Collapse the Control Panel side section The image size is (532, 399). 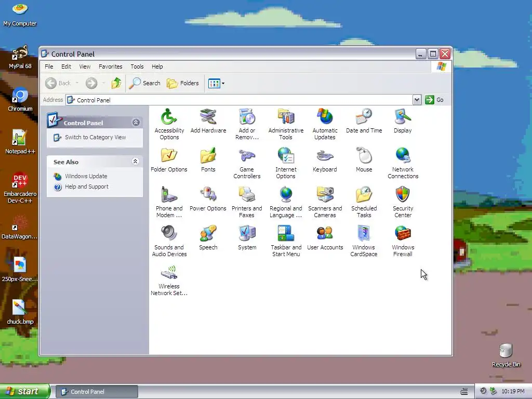136,123
